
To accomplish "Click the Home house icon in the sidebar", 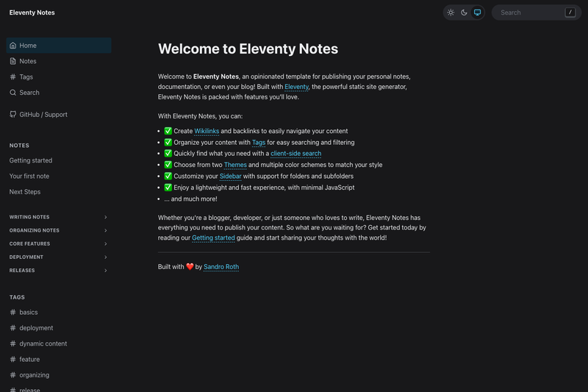I will 12,46.
